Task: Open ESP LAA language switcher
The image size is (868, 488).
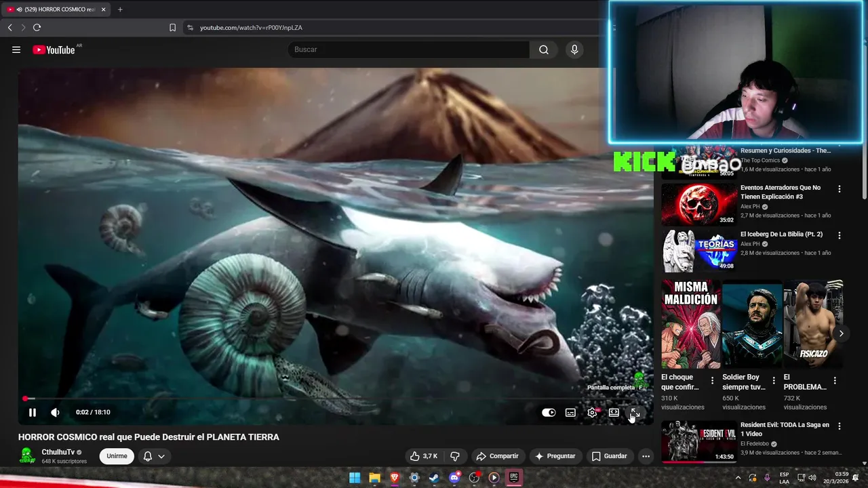Action: pyautogui.click(x=784, y=478)
